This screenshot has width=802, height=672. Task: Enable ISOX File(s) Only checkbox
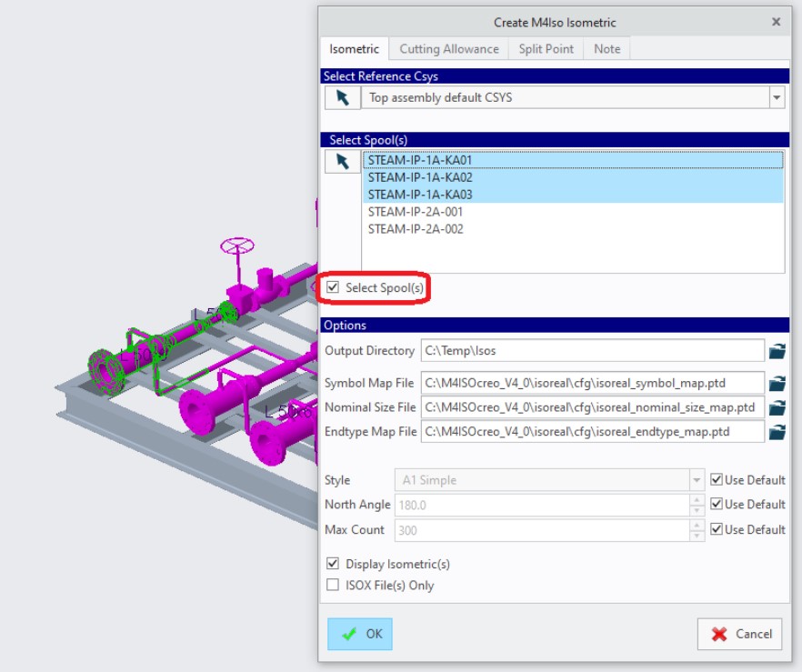coord(333,585)
